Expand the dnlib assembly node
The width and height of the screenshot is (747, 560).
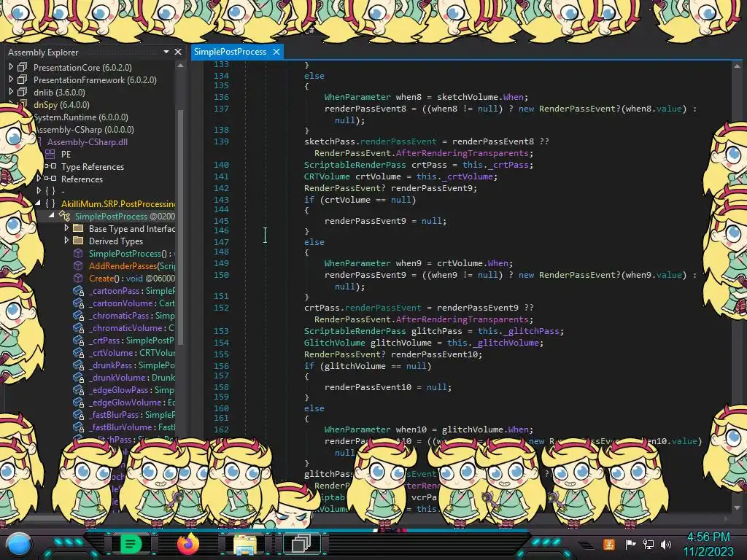coord(11,92)
